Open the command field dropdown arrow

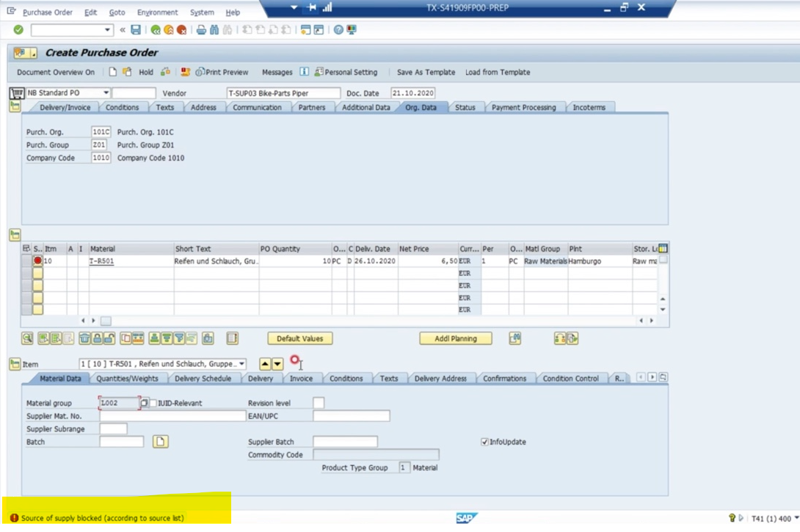pyautogui.click(x=107, y=30)
